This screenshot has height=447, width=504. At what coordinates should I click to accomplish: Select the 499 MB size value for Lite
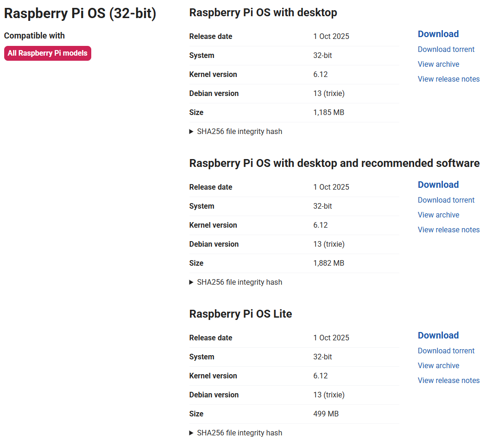[x=326, y=414]
